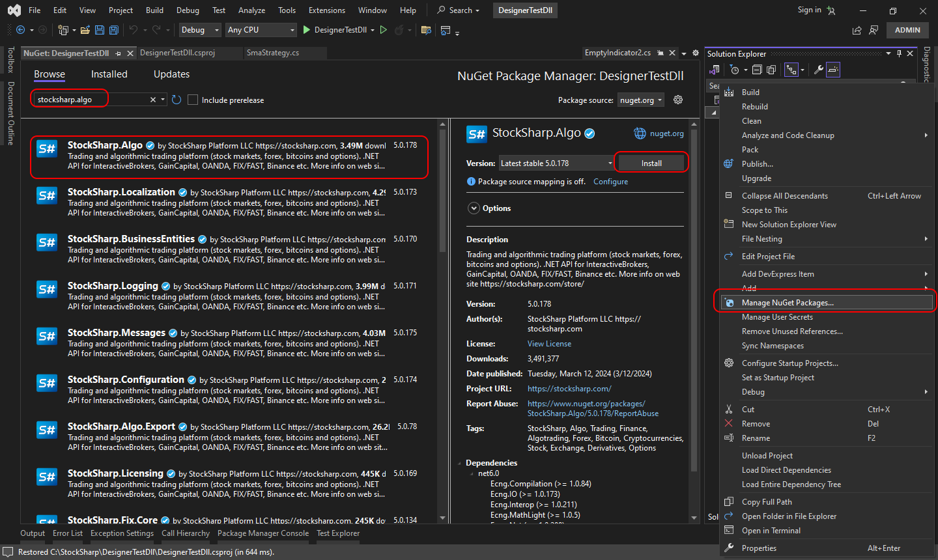Click the Save icon in toolbar
The image size is (938, 560).
[100, 30]
